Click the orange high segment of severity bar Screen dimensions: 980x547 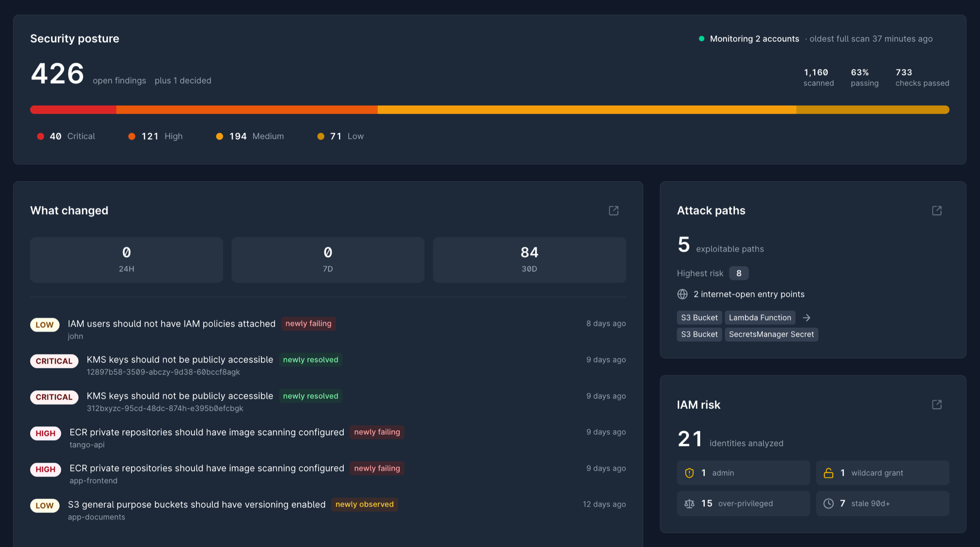247,110
